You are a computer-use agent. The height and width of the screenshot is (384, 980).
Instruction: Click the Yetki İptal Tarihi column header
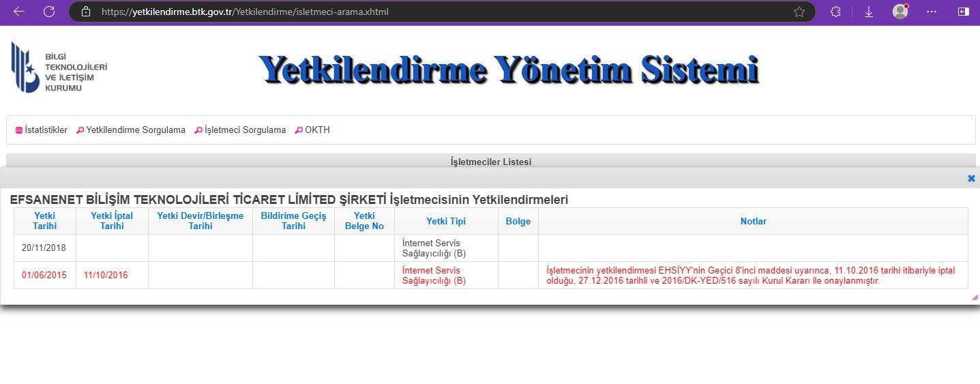point(112,221)
